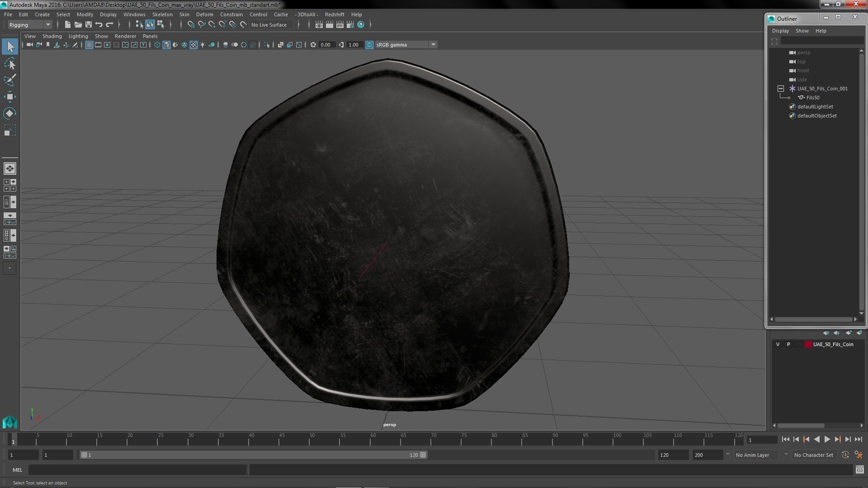This screenshot has width=868, height=488.
Task: Toggle V visibility of UAE_50_Fils_Coin layer
Action: [778, 344]
